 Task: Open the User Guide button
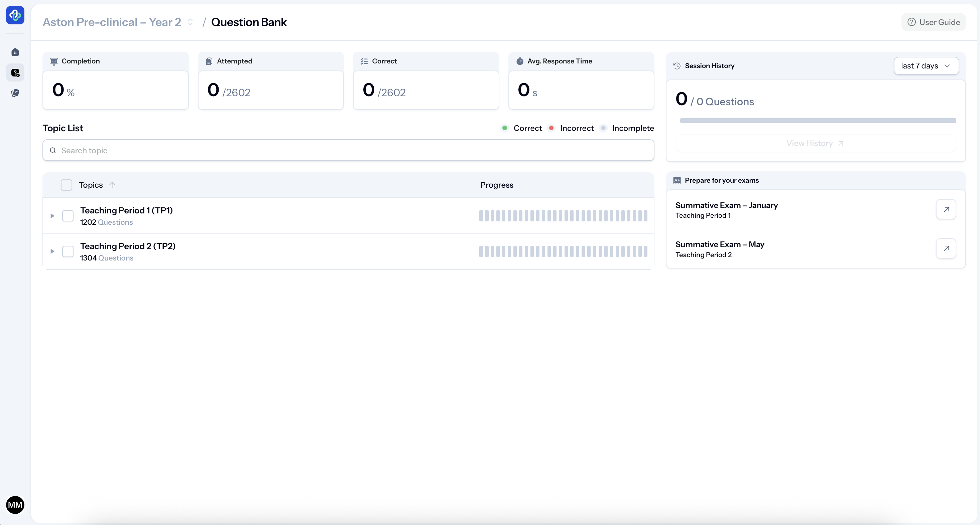click(x=933, y=22)
